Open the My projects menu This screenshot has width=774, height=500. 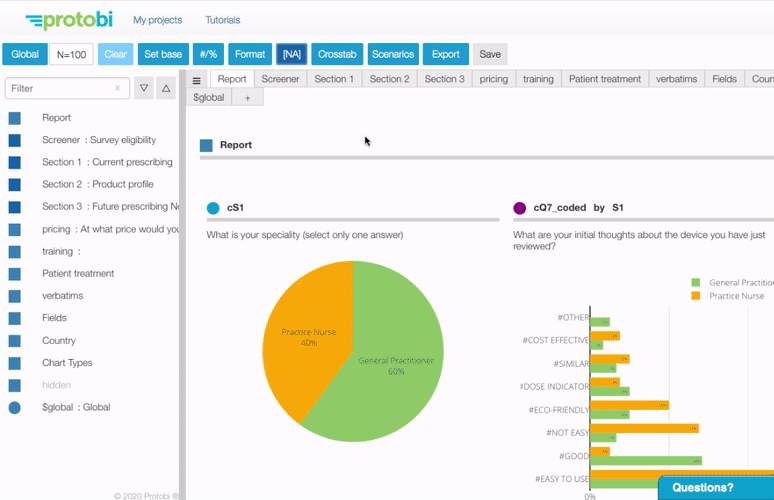(x=158, y=20)
